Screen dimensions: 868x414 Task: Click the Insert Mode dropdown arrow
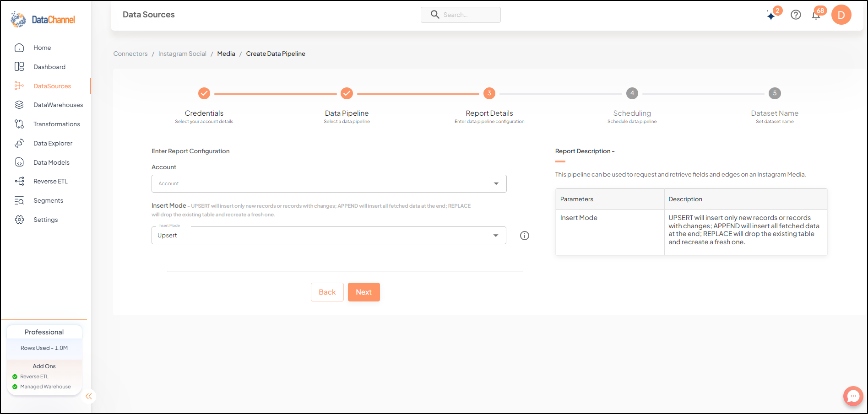pyautogui.click(x=496, y=236)
